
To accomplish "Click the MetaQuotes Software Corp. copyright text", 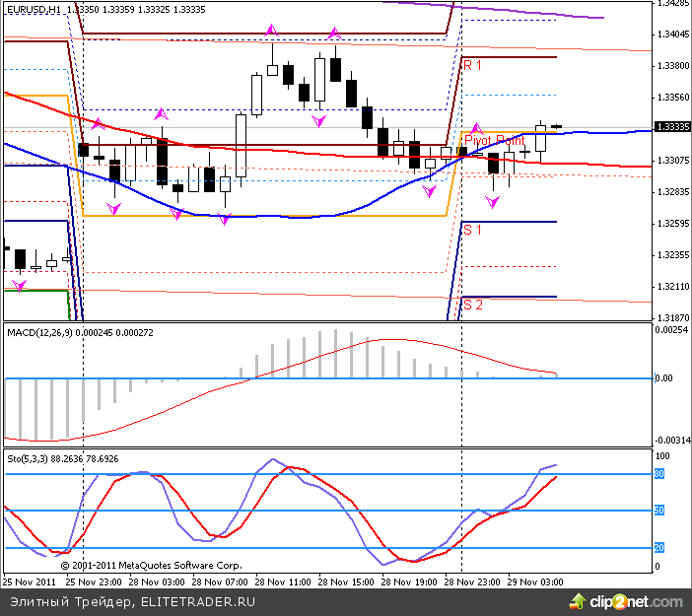I will coord(151,566).
